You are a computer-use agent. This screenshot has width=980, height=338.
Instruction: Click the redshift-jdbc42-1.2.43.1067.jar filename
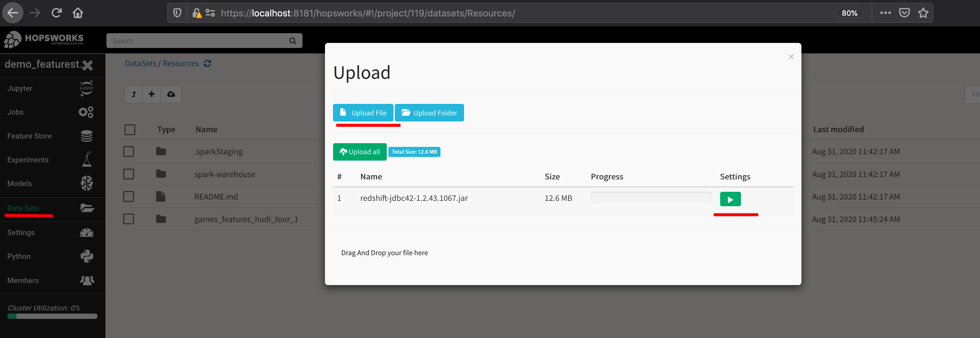tap(414, 198)
